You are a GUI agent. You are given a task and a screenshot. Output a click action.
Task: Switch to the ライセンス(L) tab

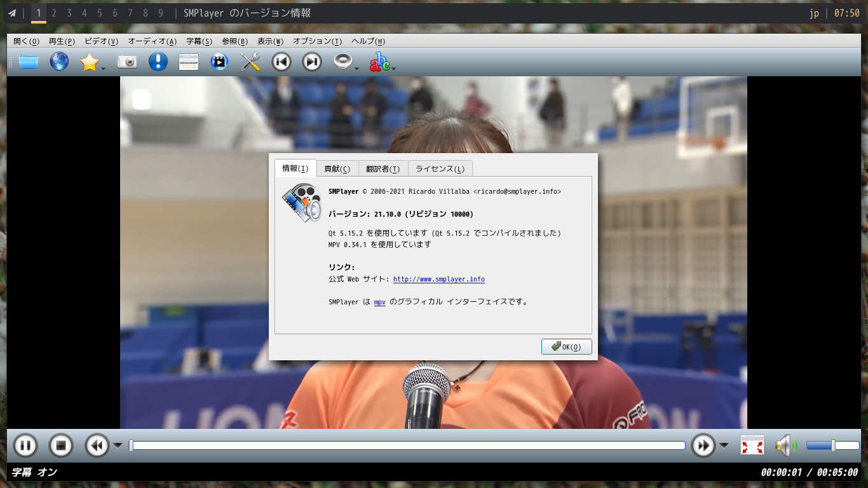[440, 169]
